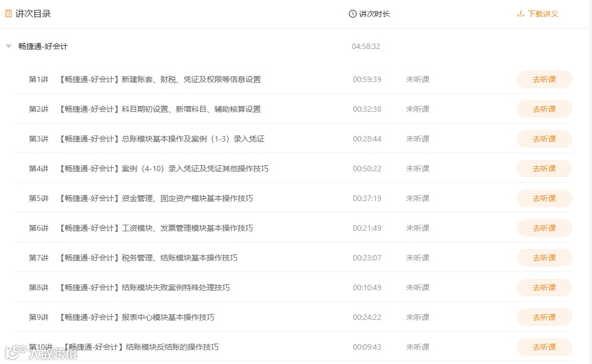Screen dimensions: 592x364
Task: Click the duration 00:09:43
Action: [x=367, y=347]
